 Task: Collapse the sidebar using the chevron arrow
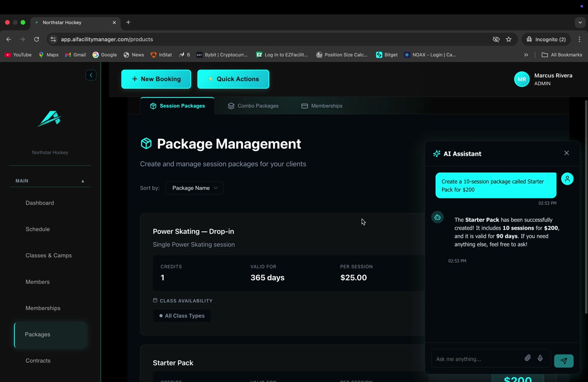coord(91,75)
